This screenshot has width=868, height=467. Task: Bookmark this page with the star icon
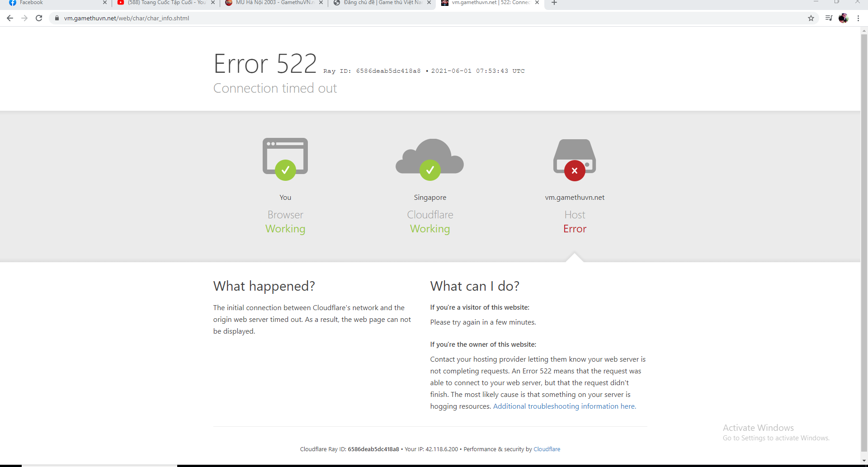811,18
